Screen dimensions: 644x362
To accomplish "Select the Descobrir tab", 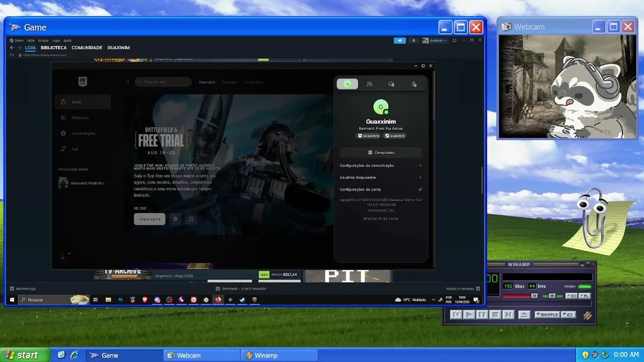I will 207,82.
